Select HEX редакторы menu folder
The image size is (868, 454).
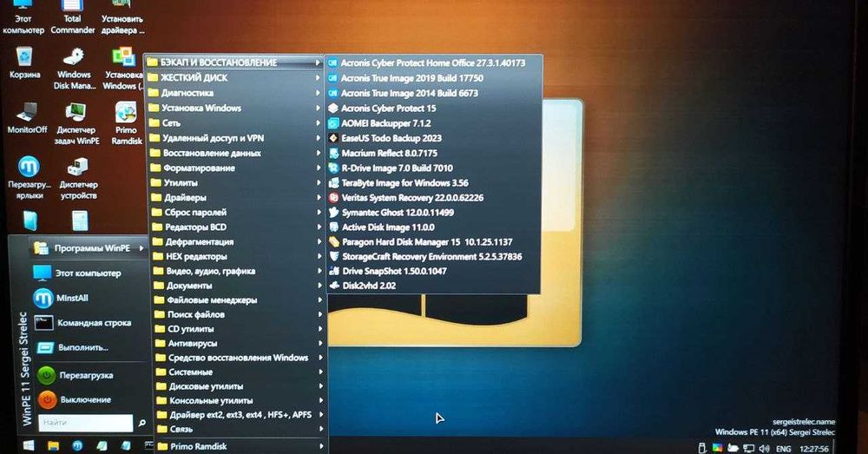click(238, 256)
